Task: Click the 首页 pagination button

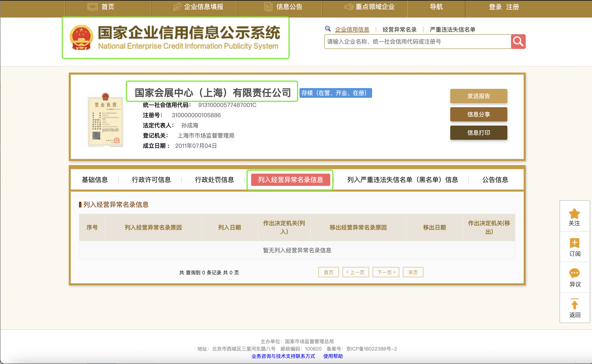Action: coord(328,272)
